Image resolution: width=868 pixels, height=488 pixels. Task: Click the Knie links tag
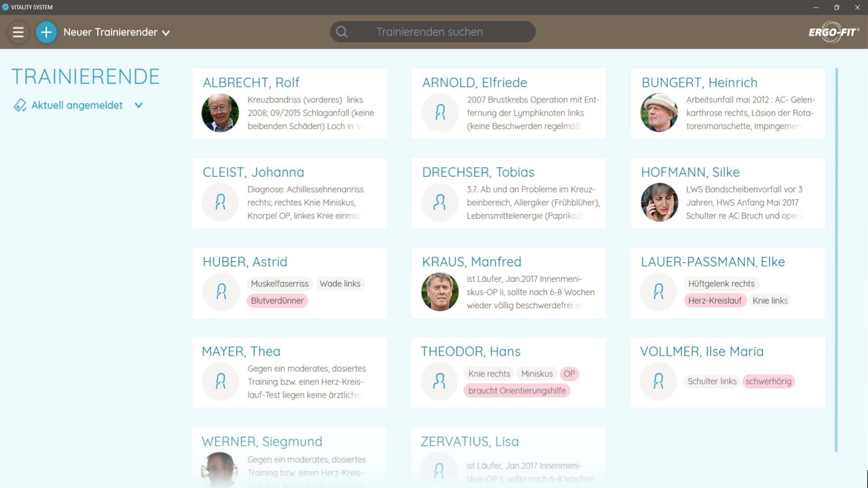[770, 300]
